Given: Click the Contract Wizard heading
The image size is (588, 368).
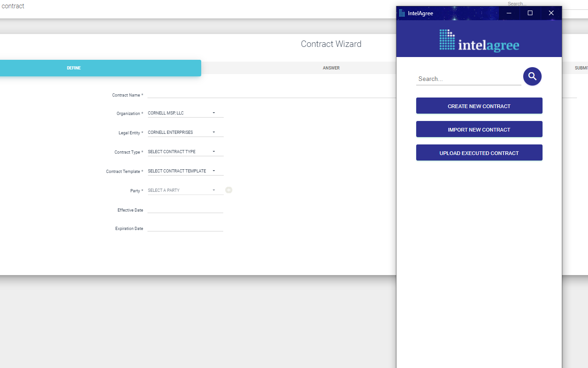Looking at the screenshot, I should tap(331, 44).
